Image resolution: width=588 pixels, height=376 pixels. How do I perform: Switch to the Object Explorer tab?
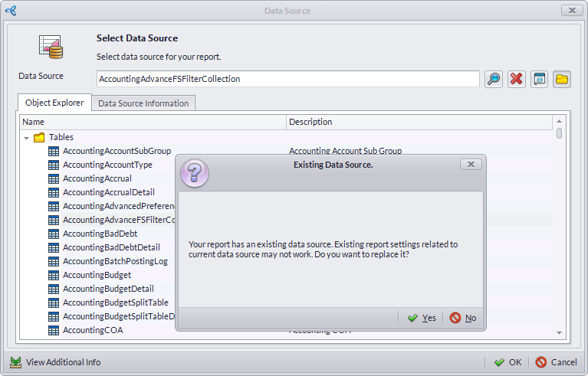[x=54, y=103]
